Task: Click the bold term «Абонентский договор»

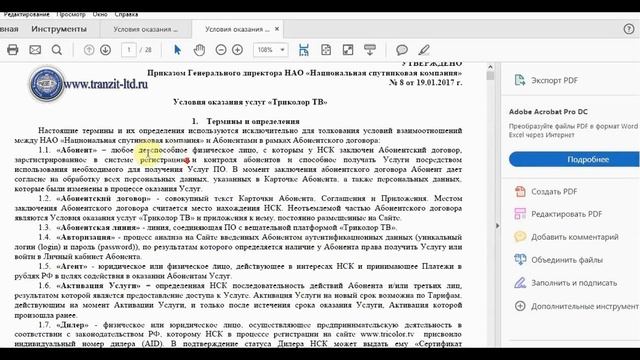Action: pos(103,199)
